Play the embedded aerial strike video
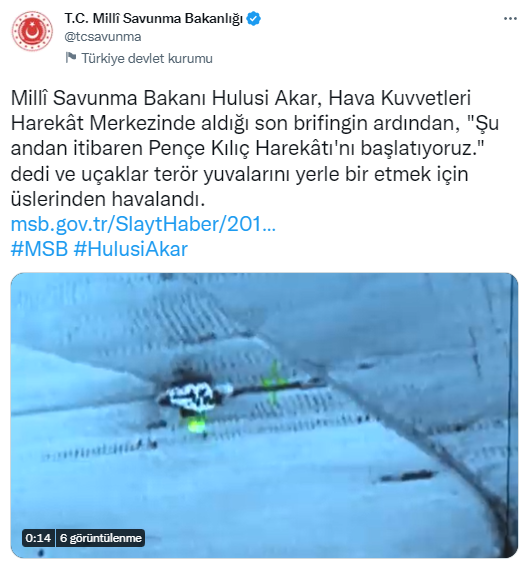Viewport: 525px width, 566px height. click(x=264, y=415)
